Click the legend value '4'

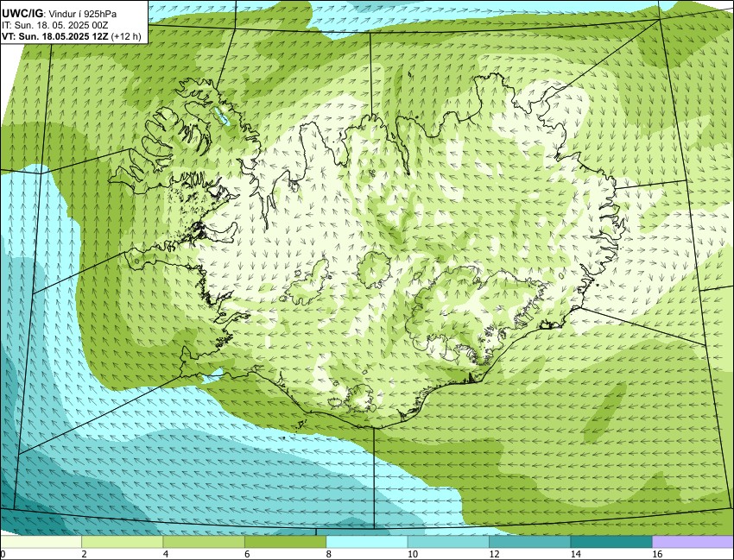pyautogui.click(x=165, y=554)
